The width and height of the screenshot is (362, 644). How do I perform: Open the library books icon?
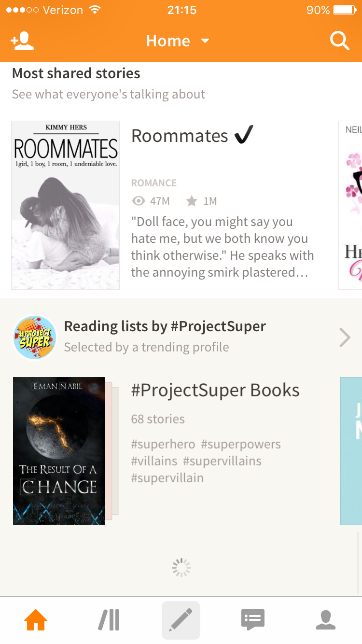[109, 620]
